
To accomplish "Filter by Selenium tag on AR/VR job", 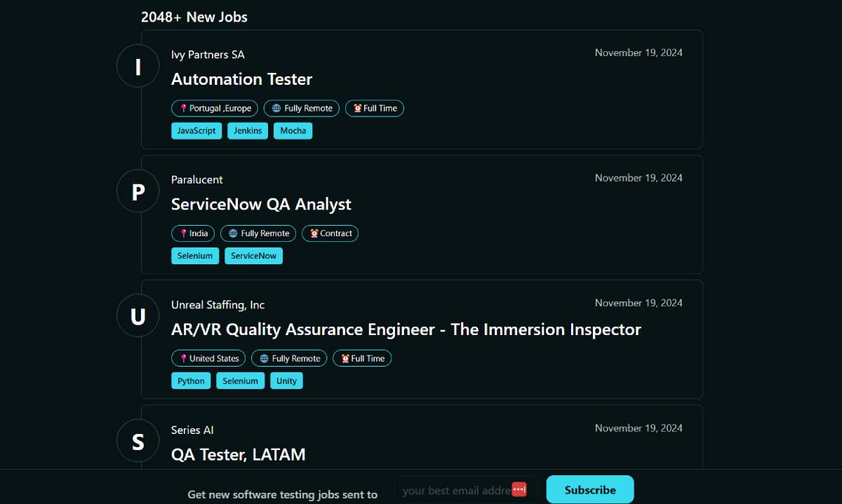I will [241, 381].
